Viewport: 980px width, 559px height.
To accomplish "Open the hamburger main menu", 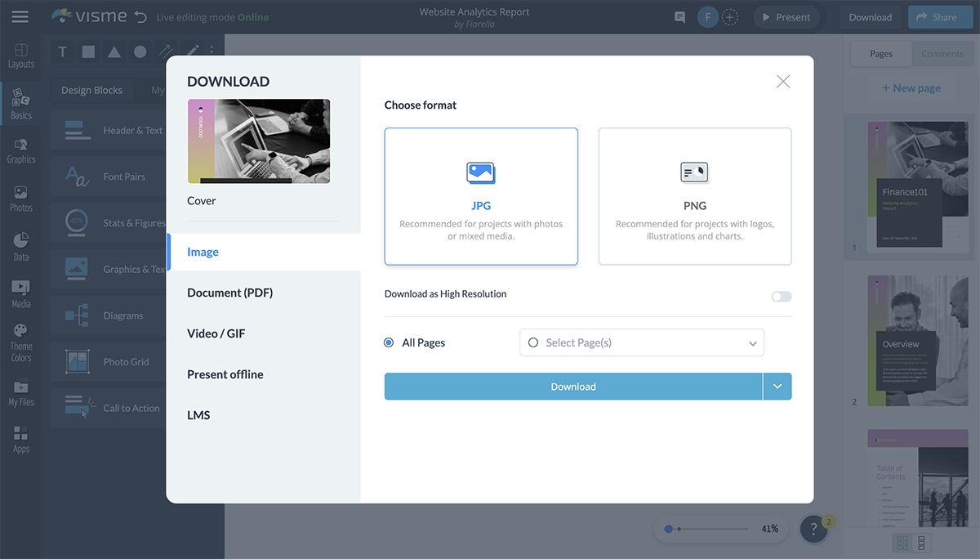I will 20,17.
